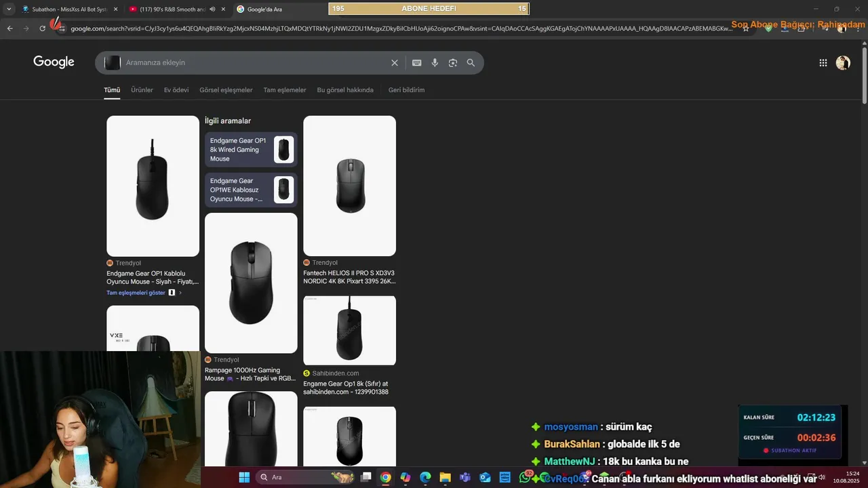868x488 pixels.
Task: Open related search Endgame Gear OP1WE Kablosuz
Action: point(251,190)
